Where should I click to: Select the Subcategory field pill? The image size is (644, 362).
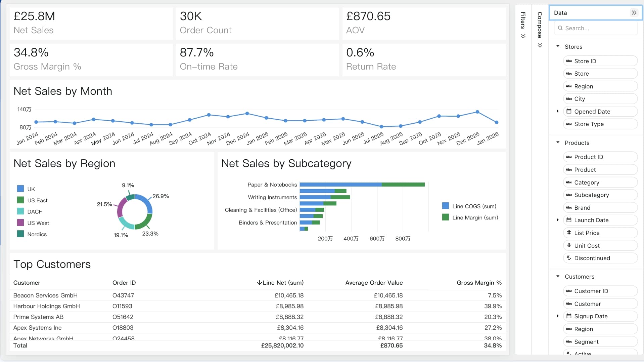[x=600, y=195]
